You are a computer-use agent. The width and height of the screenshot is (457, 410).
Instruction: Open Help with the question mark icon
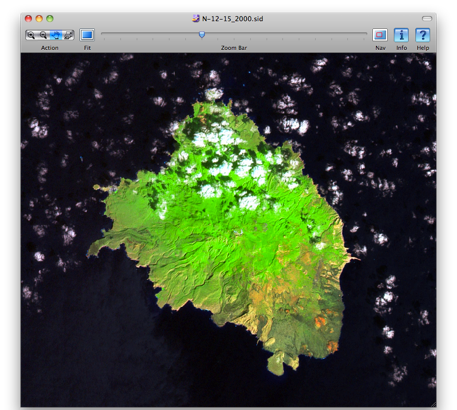click(422, 35)
